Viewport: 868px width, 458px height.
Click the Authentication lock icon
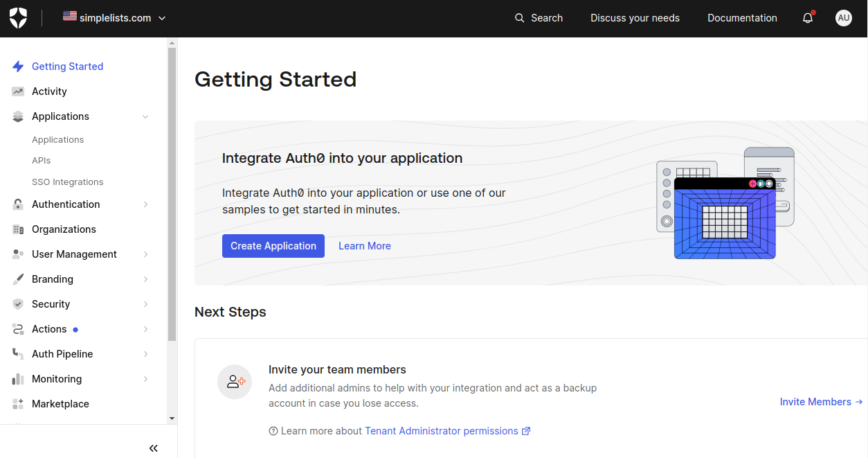[x=18, y=204]
